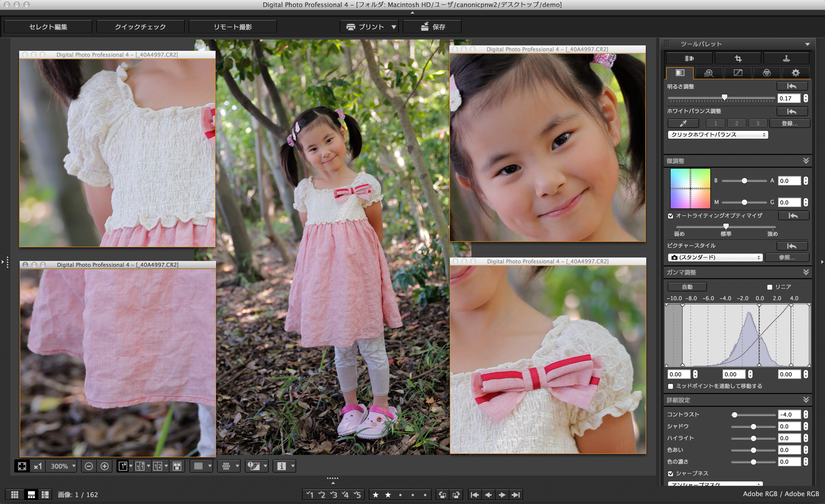Switch to thumbnail grid view icon
825x504 pixels.
pyautogui.click(x=15, y=495)
